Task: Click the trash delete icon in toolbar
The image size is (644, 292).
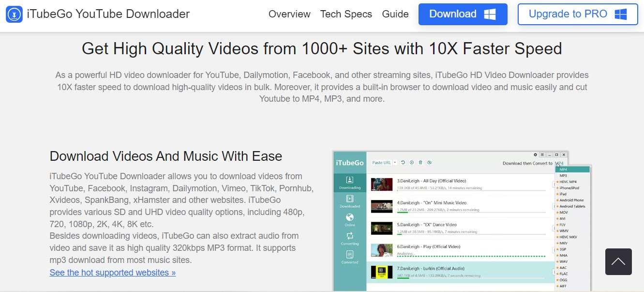Action: tap(420, 162)
